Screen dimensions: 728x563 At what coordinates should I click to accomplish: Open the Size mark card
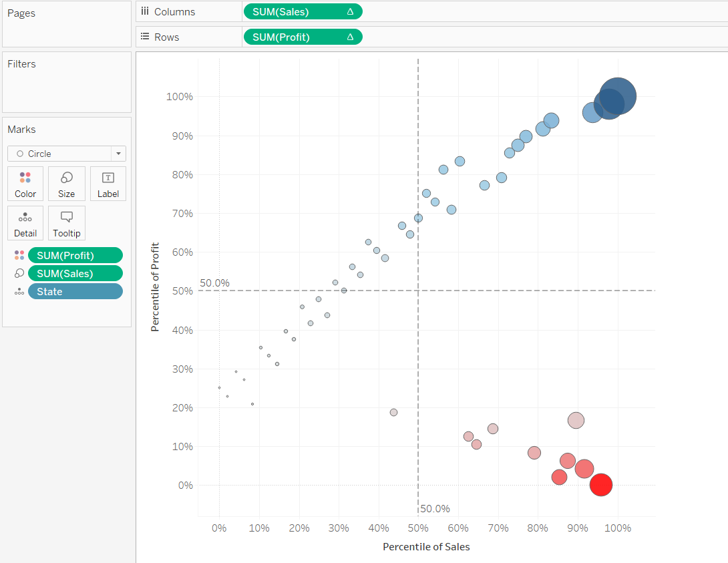(x=67, y=184)
